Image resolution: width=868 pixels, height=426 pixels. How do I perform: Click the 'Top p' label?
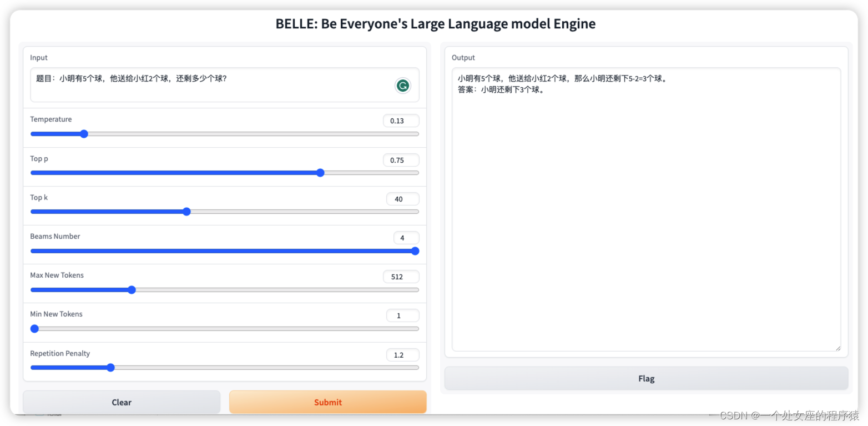pos(39,159)
